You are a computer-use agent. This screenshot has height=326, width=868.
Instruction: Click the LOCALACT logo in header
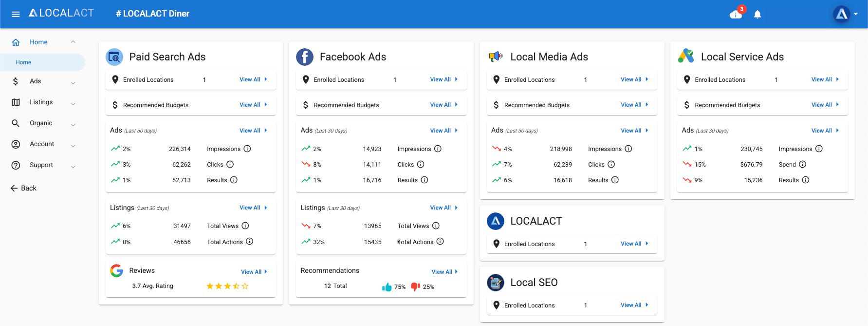click(61, 13)
